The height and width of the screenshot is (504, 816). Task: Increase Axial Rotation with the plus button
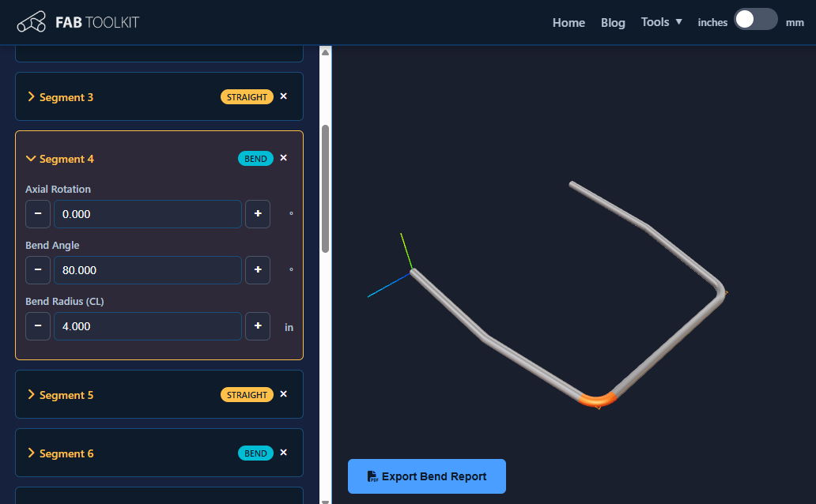(x=257, y=214)
